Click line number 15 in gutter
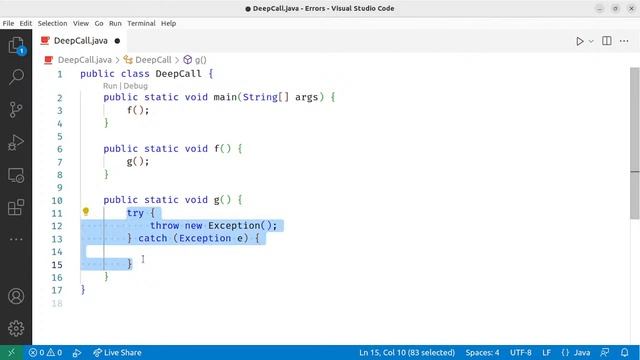 57,264
